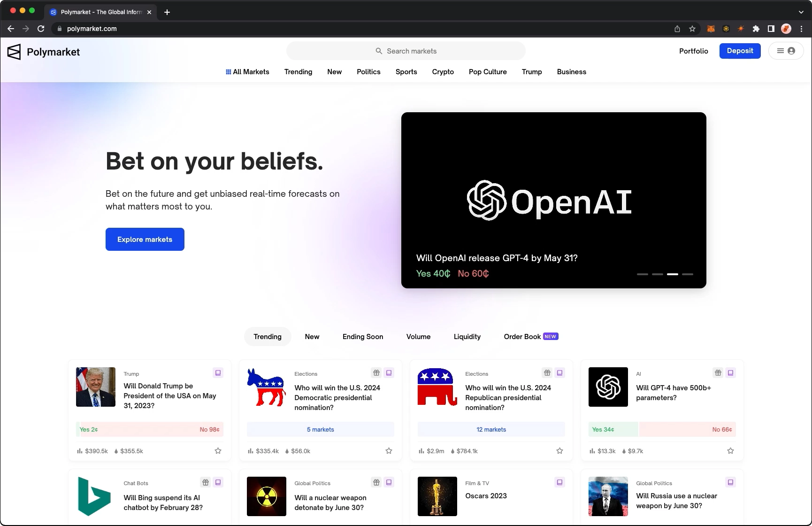The width and height of the screenshot is (812, 526).
Task: Select the Volume filter
Action: (x=419, y=337)
